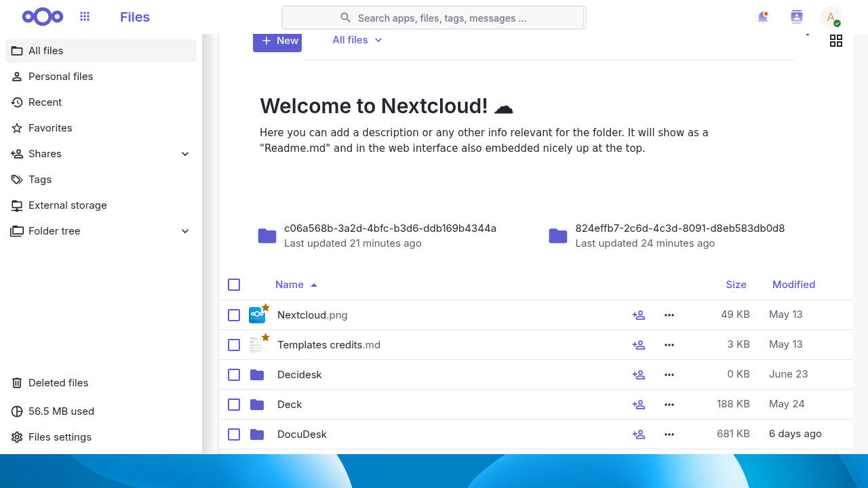Open actions menu for Decidesk
This screenshot has height=488, width=868.
[x=669, y=375]
